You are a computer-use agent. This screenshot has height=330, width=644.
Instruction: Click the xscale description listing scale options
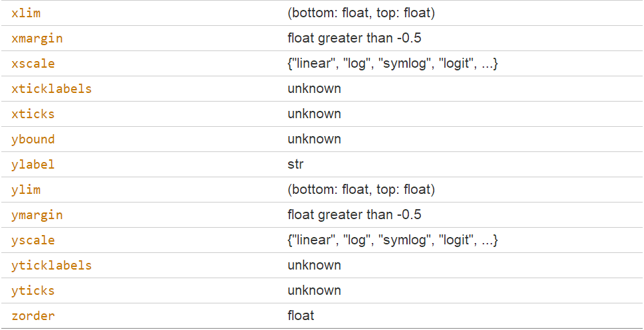(x=392, y=64)
